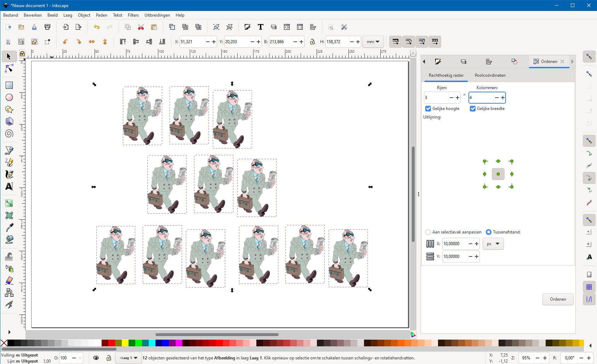Select the Ellipse tool

9,97
